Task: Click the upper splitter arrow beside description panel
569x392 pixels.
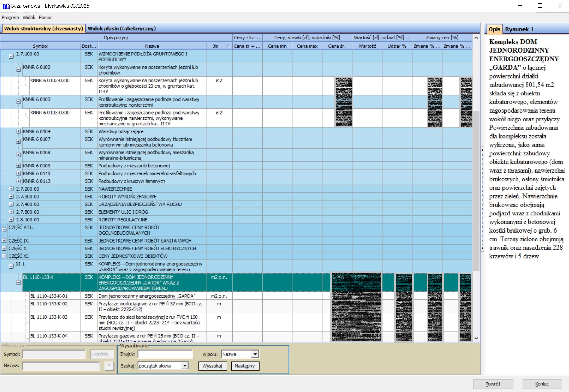Action: (482, 150)
